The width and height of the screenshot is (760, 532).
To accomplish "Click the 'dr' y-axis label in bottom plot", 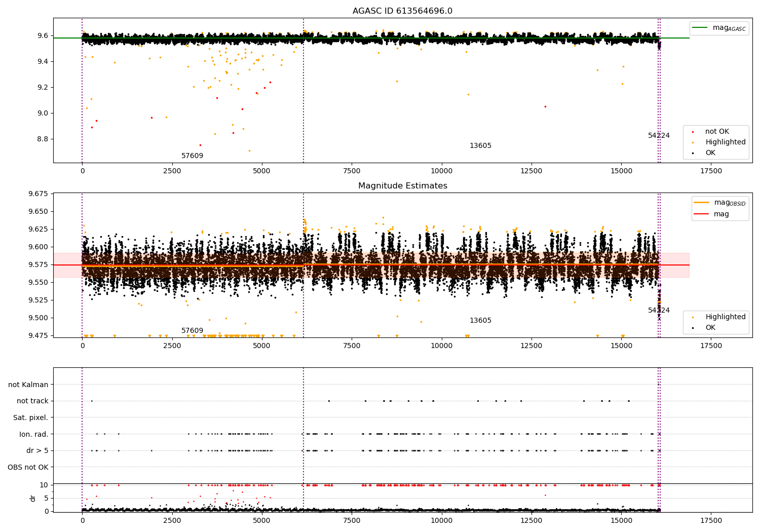I will point(33,498).
